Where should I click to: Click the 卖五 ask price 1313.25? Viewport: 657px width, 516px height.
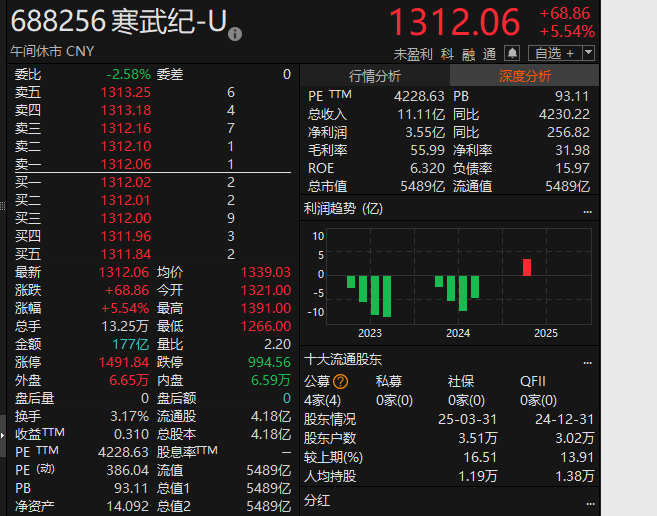pyautogui.click(x=126, y=92)
